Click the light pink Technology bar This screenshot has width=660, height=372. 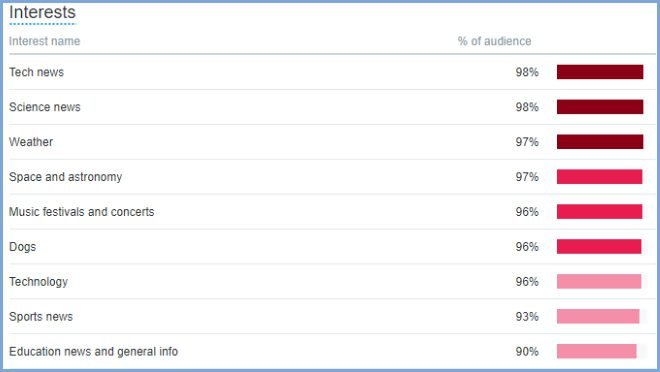(x=599, y=282)
